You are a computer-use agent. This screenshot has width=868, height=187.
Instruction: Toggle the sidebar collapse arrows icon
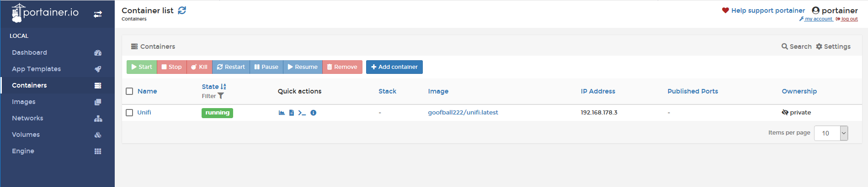click(x=98, y=15)
